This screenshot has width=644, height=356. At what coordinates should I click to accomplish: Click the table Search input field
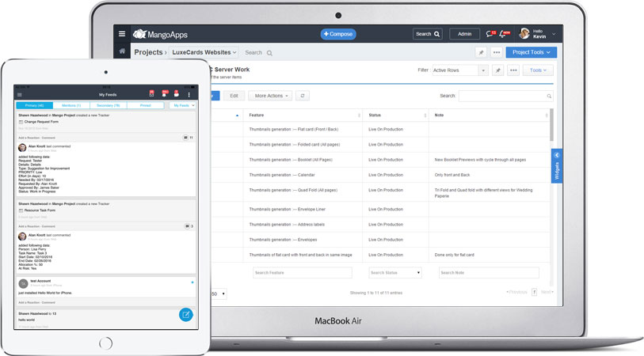point(505,96)
